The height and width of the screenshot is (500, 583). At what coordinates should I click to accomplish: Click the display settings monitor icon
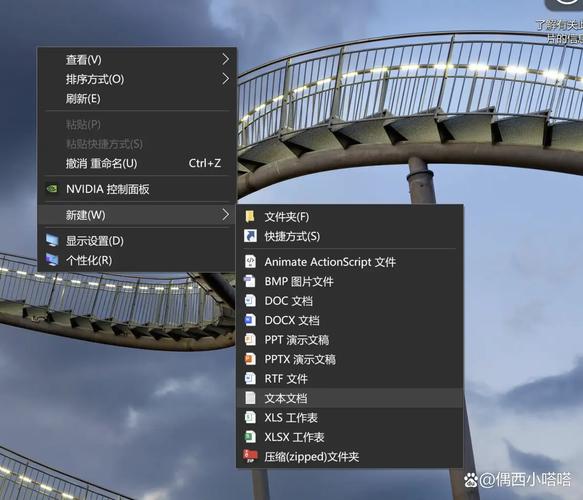coord(52,241)
